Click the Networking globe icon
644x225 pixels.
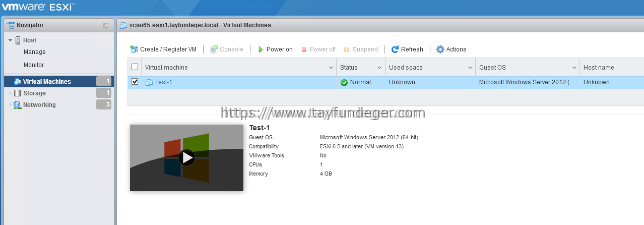coord(18,105)
